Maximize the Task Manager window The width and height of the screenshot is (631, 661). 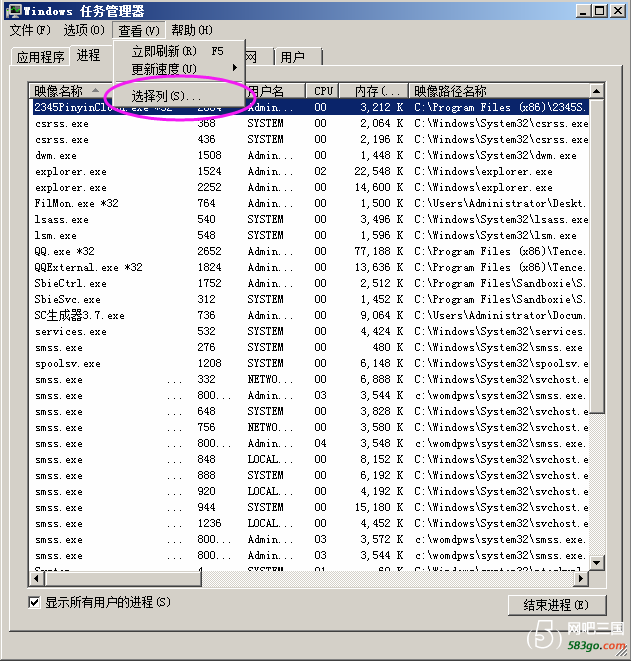(599, 11)
